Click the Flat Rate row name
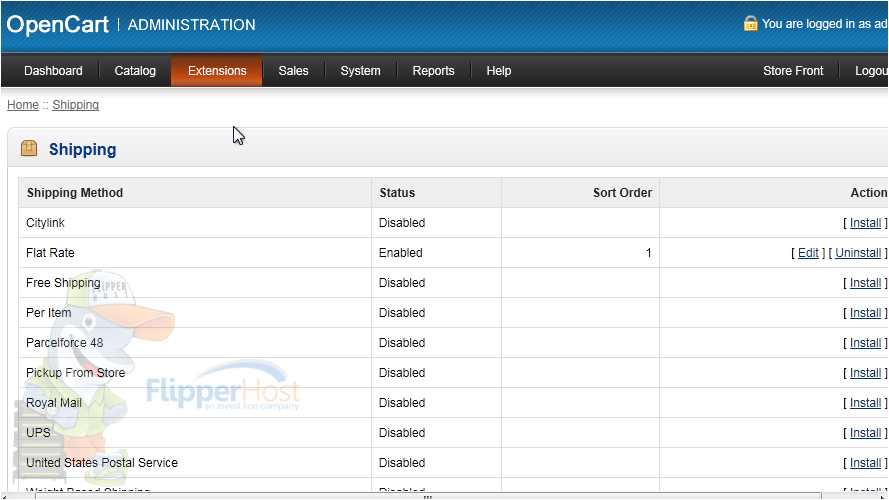This screenshot has width=889, height=500. pos(50,253)
